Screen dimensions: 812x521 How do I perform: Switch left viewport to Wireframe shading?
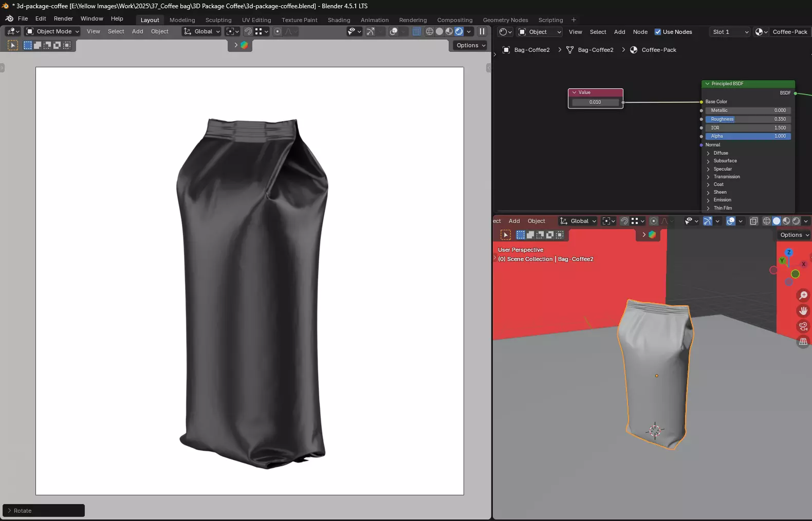430,31
